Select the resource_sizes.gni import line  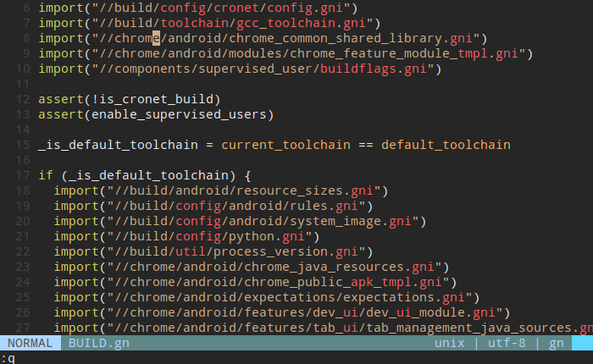pyautogui.click(x=220, y=190)
